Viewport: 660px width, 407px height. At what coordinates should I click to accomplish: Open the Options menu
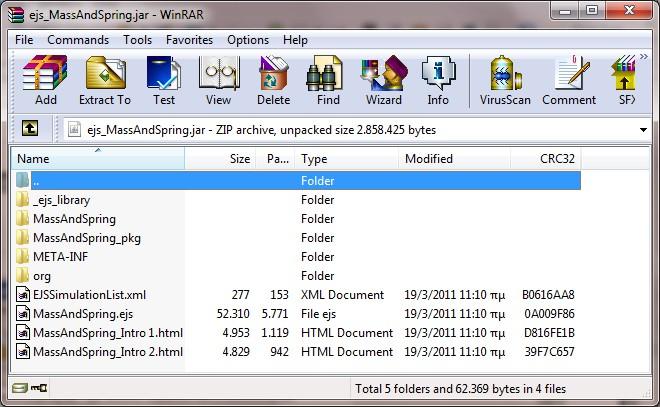248,40
